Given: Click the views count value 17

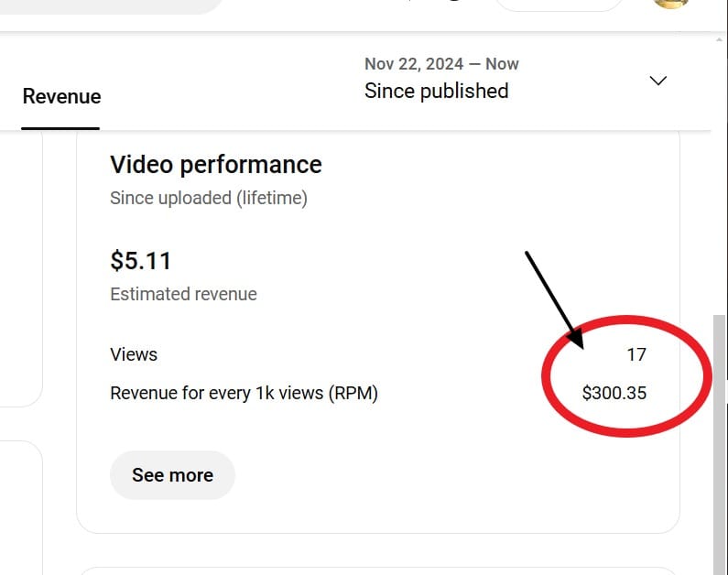Looking at the screenshot, I should pyautogui.click(x=636, y=355).
